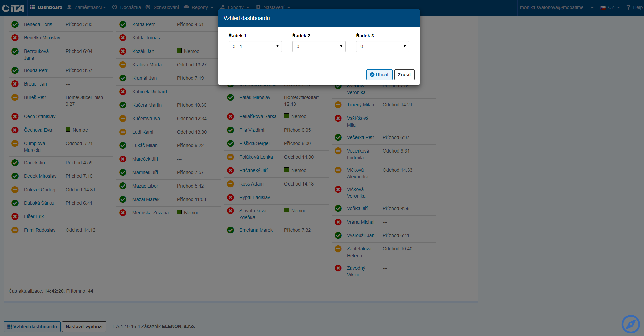The image size is (644, 336).
Task: Click red cross status icon beside Benetka Miroslav
Action: click(x=15, y=38)
